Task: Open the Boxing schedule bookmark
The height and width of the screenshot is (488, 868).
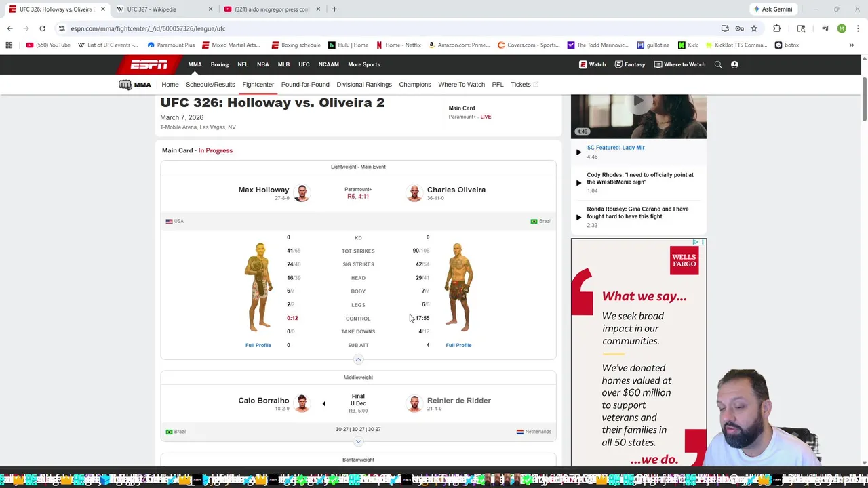Action: [296, 45]
